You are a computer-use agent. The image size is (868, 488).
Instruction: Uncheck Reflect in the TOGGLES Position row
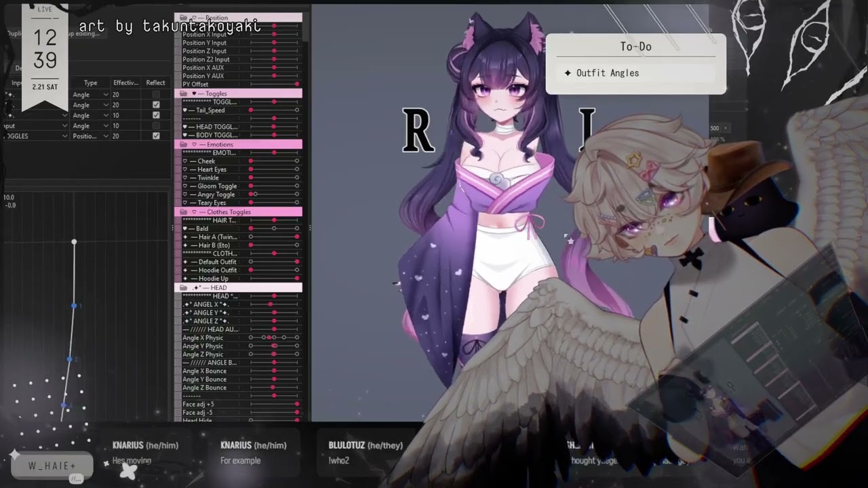pyautogui.click(x=156, y=136)
